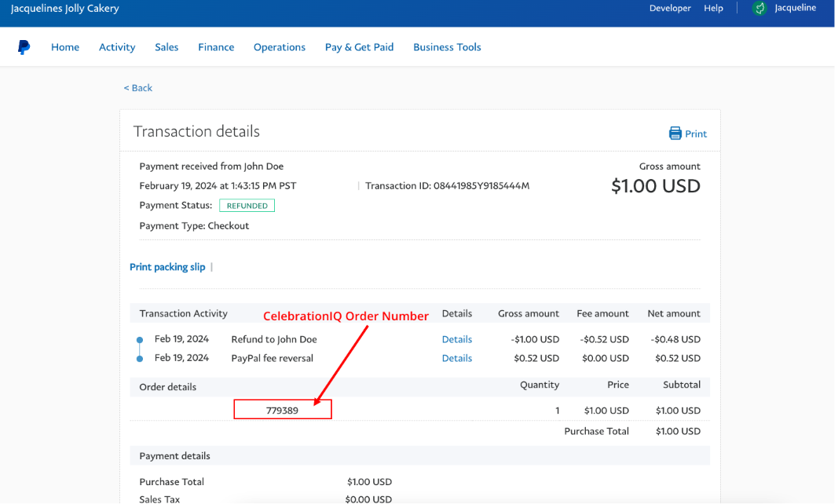Click the REFUNDED payment status badge
Image resolution: width=838 pixels, height=504 pixels.
pos(247,206)
